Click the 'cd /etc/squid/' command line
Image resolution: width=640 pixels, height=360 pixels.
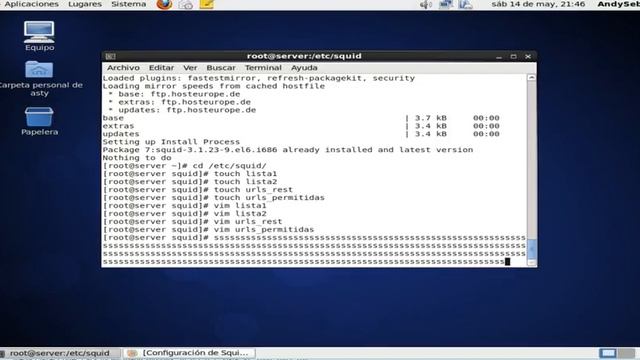[x=184, y=166]
